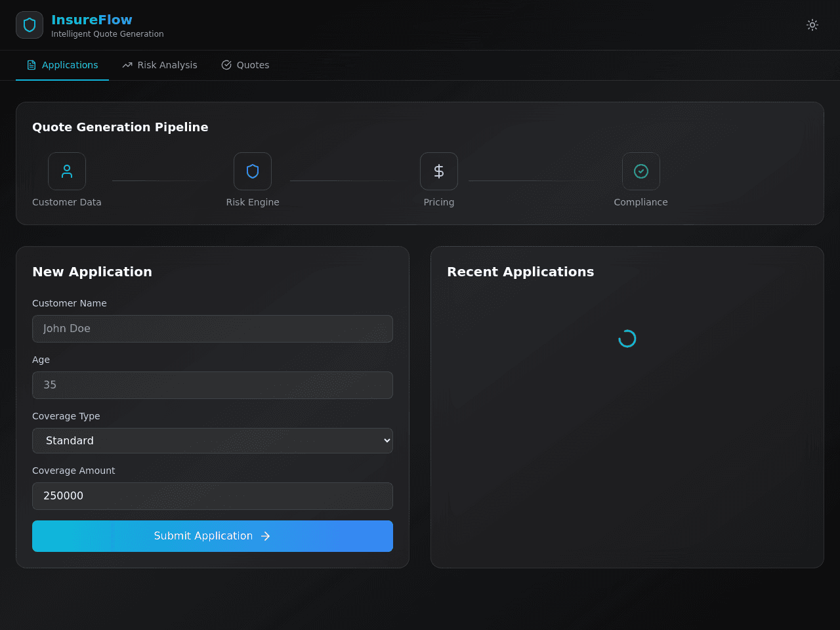Click the InsureFlow title text
Screen dimensions: 840x630
tap(92, 20)
